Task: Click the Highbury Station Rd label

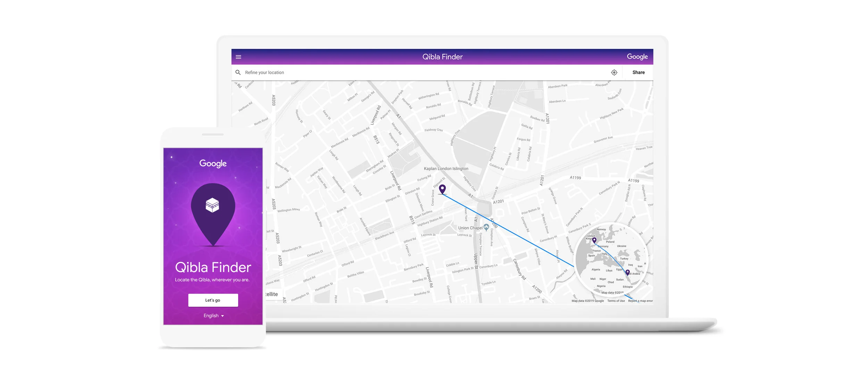Action: 430,221
